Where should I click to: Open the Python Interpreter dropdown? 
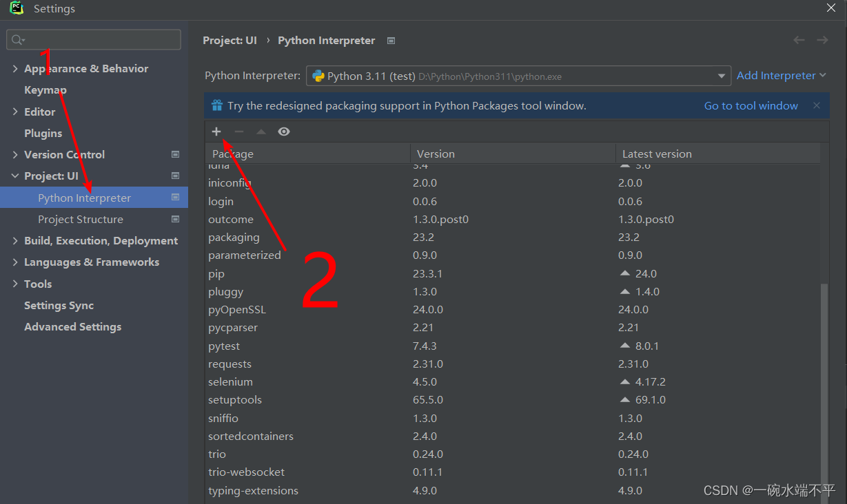(x=722, y=76)
